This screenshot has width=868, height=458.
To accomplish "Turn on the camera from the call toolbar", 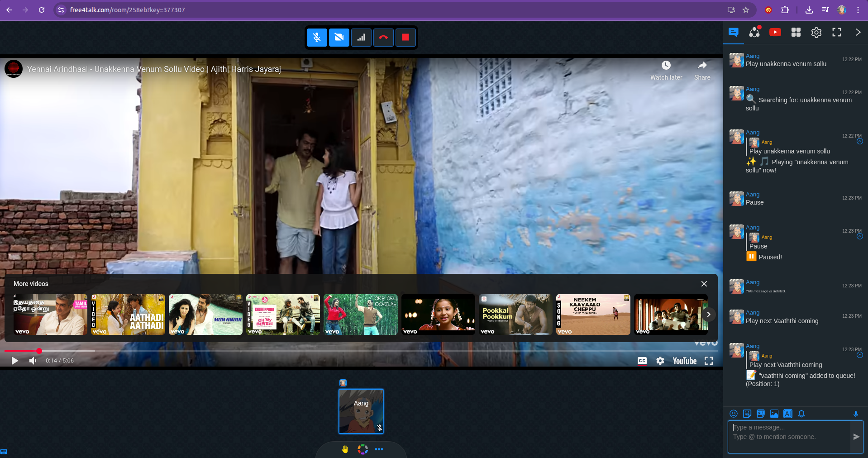I will (x=339, y=38).
